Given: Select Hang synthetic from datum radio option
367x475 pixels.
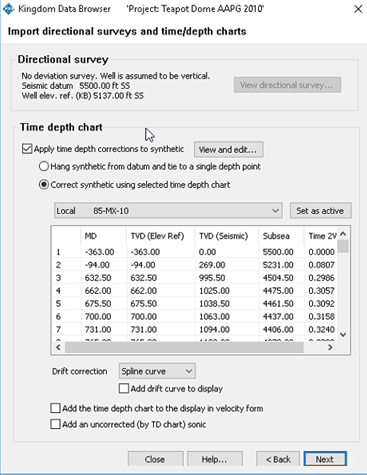Looking at the screenshot, I should [44, 166].
